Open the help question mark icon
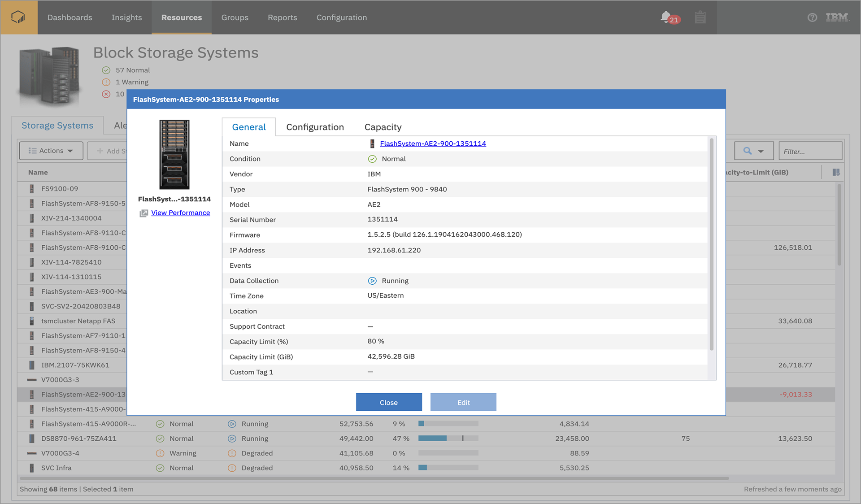 point(812,17)
